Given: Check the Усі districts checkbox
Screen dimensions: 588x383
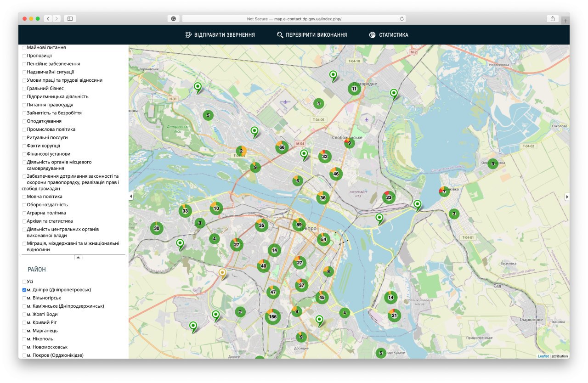Looking at the screenshot, I should 24,282.
